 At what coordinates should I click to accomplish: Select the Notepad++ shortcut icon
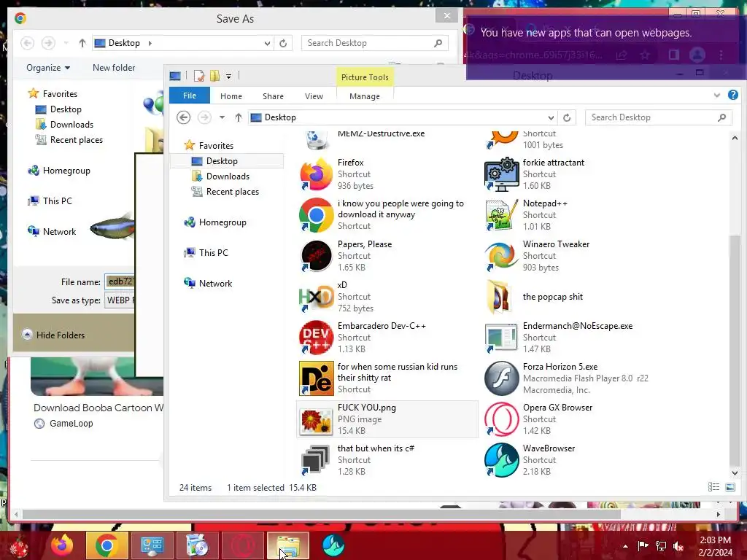[x=501, y=215]
